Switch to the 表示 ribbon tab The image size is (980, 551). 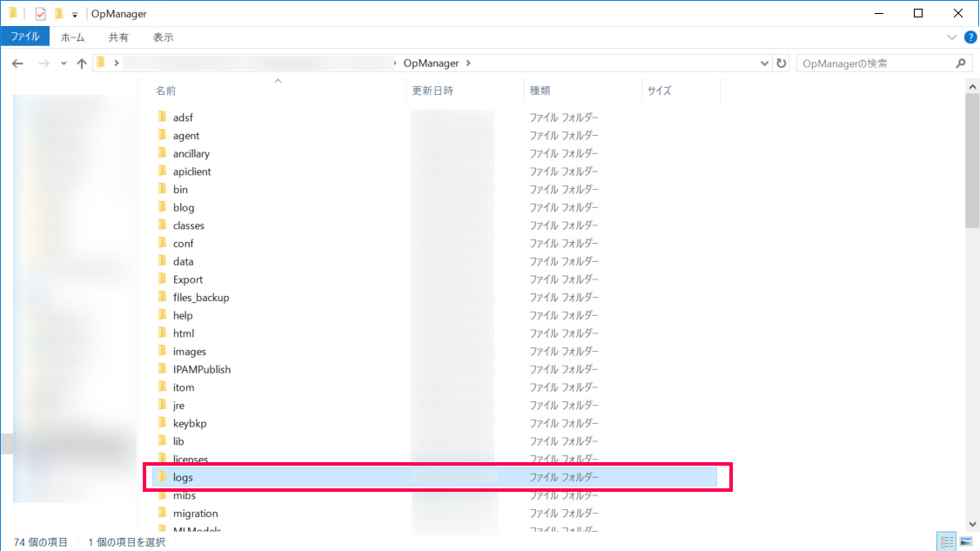point(165,37)
